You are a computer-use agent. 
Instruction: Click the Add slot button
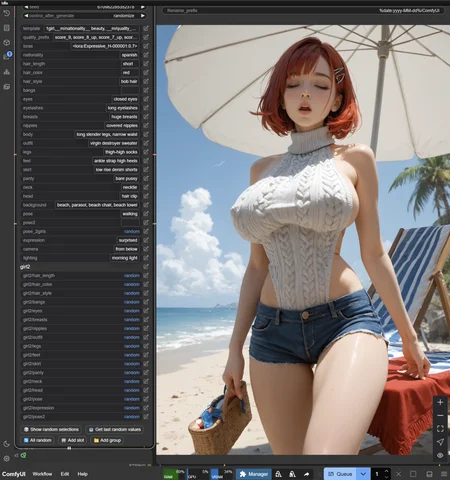click(72, 440)
